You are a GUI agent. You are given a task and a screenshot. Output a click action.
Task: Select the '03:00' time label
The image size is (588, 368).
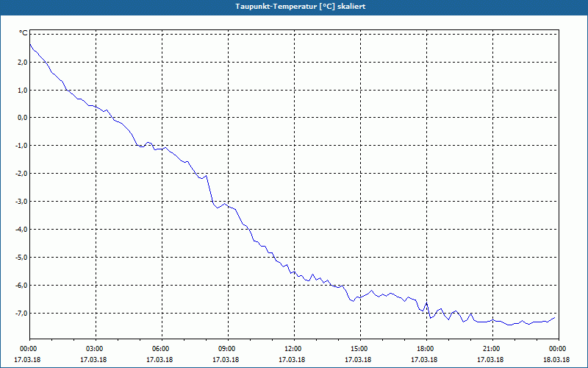(x=95, y=349)
